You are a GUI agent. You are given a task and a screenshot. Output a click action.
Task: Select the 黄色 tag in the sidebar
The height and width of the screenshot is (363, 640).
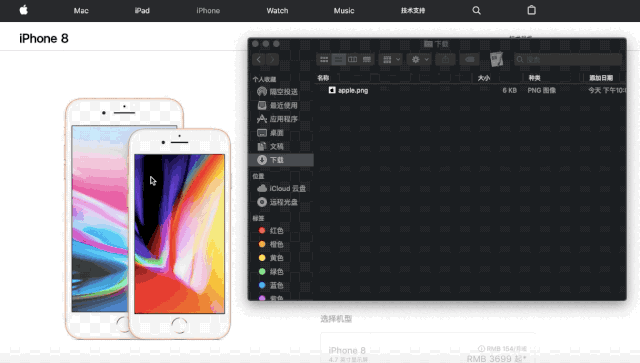[x=281, y=258]
